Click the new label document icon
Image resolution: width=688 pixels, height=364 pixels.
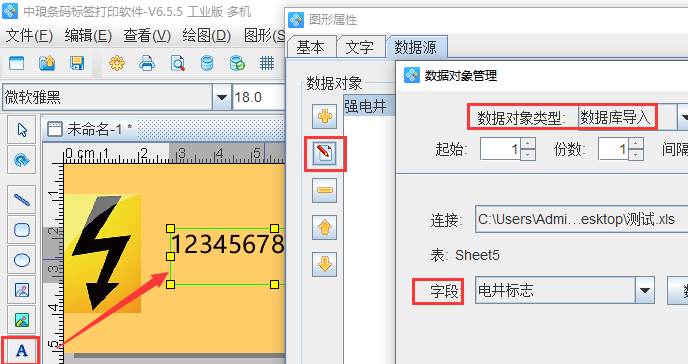click(16, 64)
